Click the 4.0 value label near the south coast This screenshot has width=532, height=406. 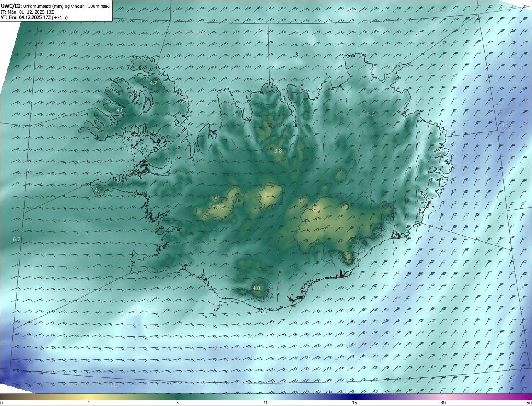coord(256,288)
